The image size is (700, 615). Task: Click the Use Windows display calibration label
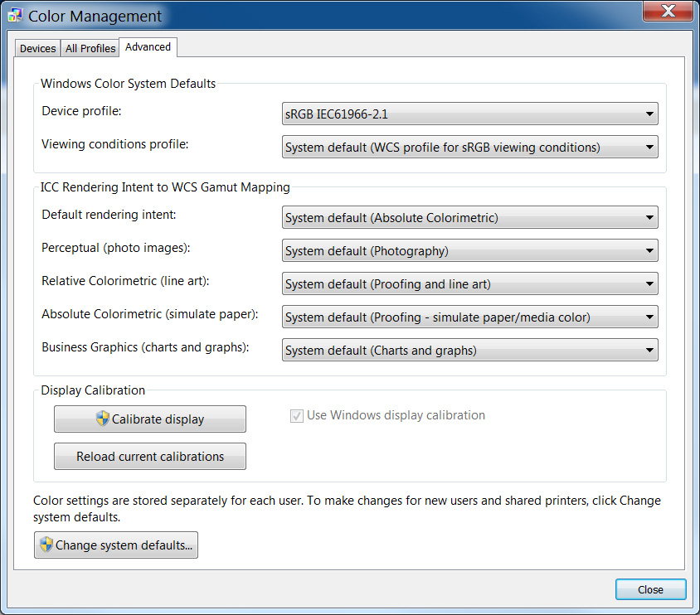(396, 415)
